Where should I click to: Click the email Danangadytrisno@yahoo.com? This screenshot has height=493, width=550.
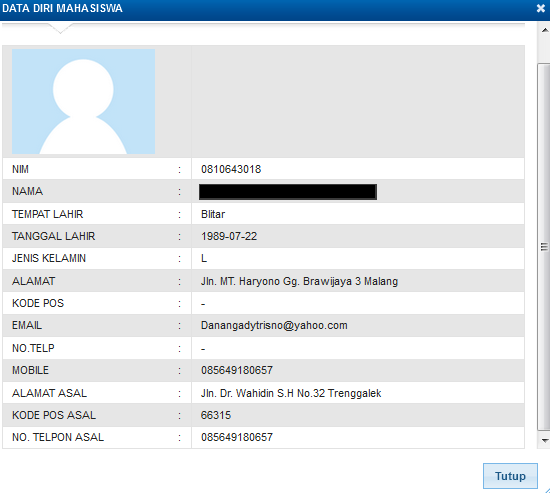pyautogui.click(x=274, y=325)
